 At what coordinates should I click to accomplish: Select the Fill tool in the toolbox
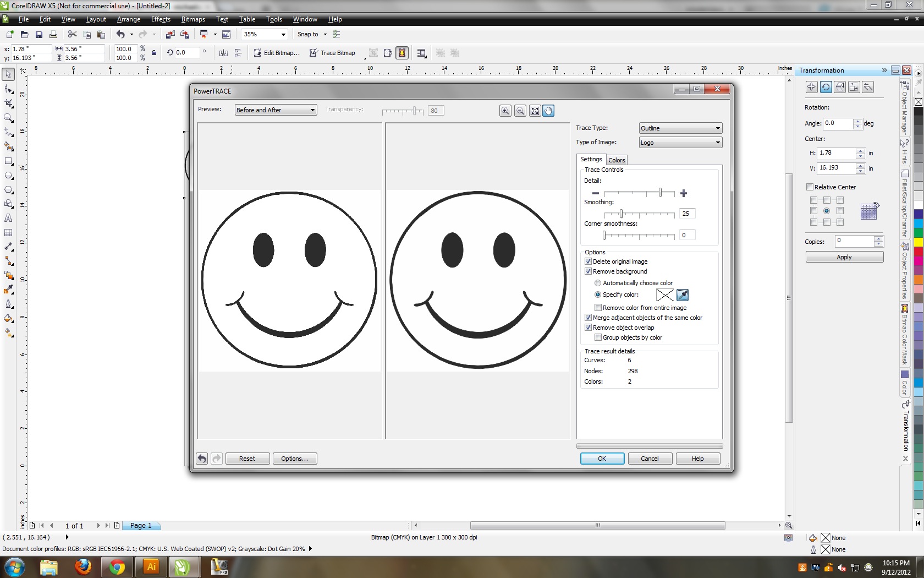point(8,318)
